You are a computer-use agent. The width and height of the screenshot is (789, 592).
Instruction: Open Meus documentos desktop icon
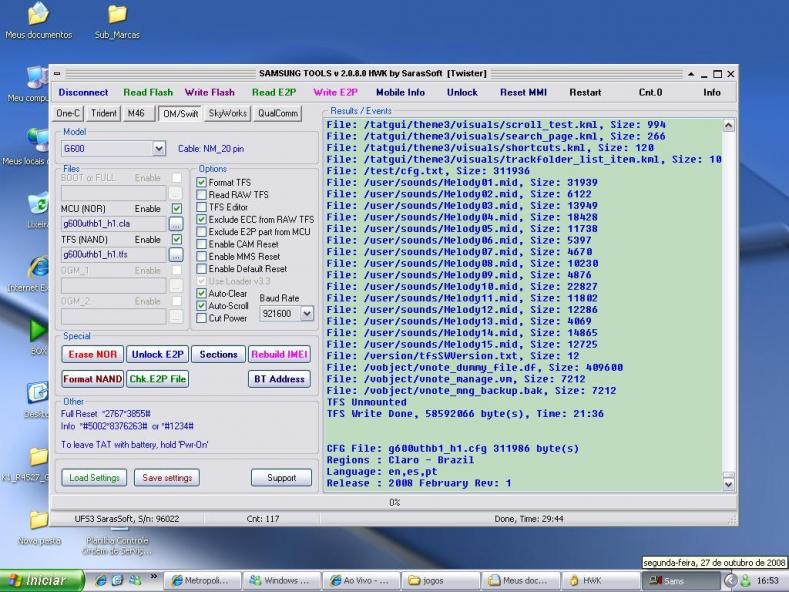click(38, 21)
